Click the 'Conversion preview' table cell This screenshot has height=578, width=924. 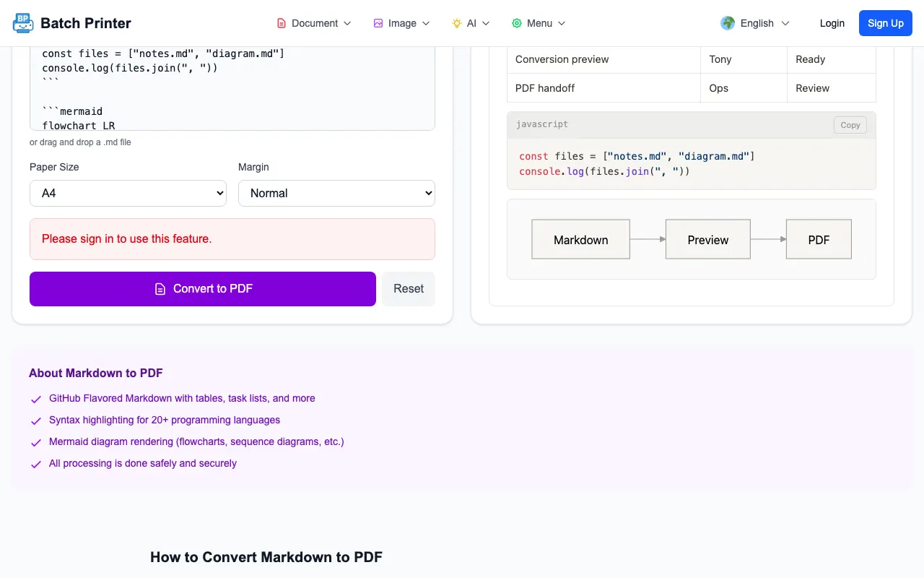coord(603,59)
